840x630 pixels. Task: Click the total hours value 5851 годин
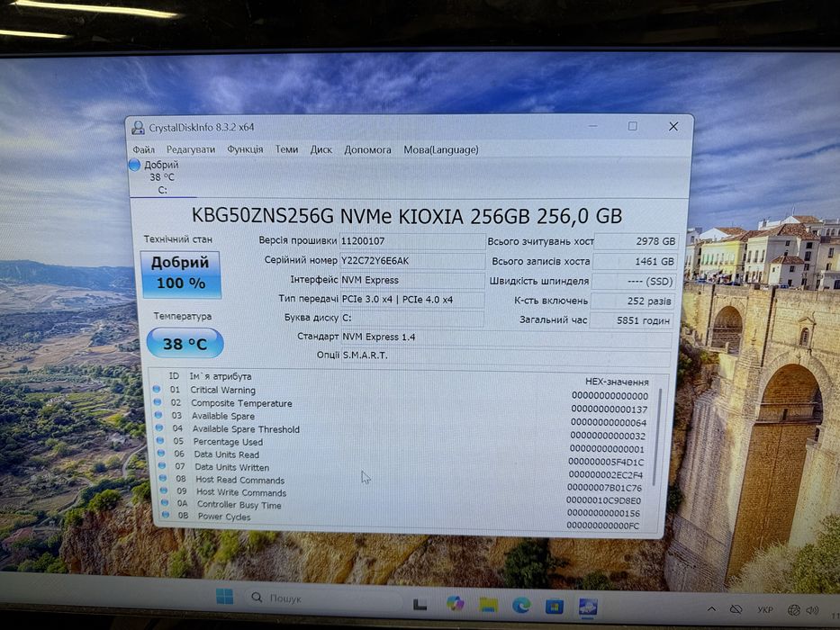pos(632,320)
